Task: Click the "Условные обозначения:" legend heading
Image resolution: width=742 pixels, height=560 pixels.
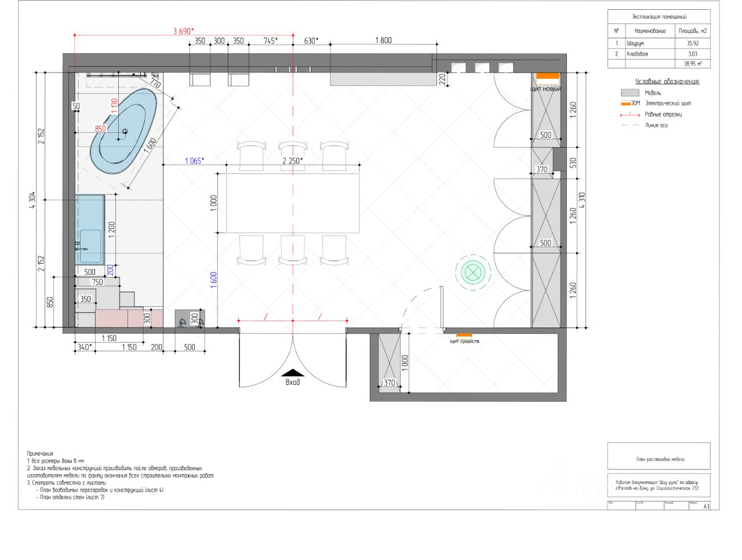Action: point(667,82)
